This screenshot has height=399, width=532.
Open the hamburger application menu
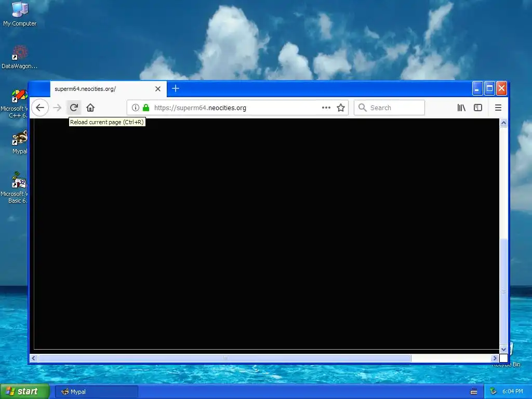(498, 108)
